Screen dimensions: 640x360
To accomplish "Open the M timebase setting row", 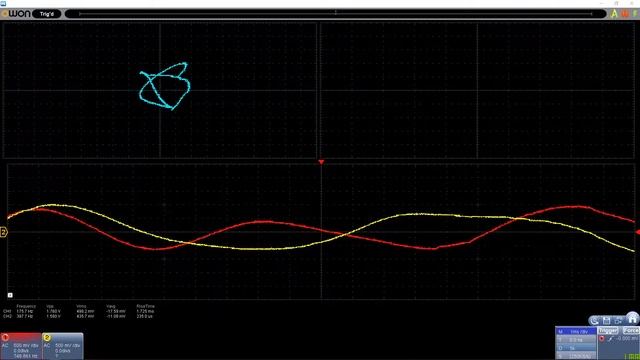I will [x=576, y=331].
